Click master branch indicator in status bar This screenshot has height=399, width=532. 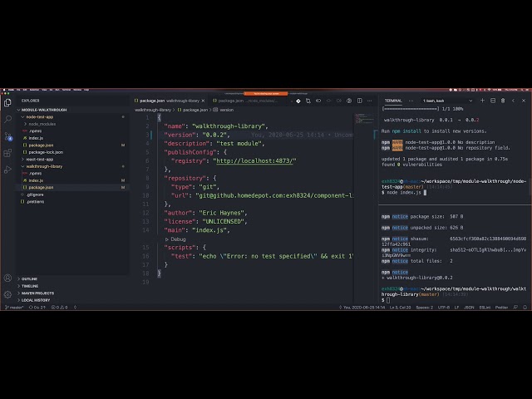pyautogui.click(x=14, y=308)
